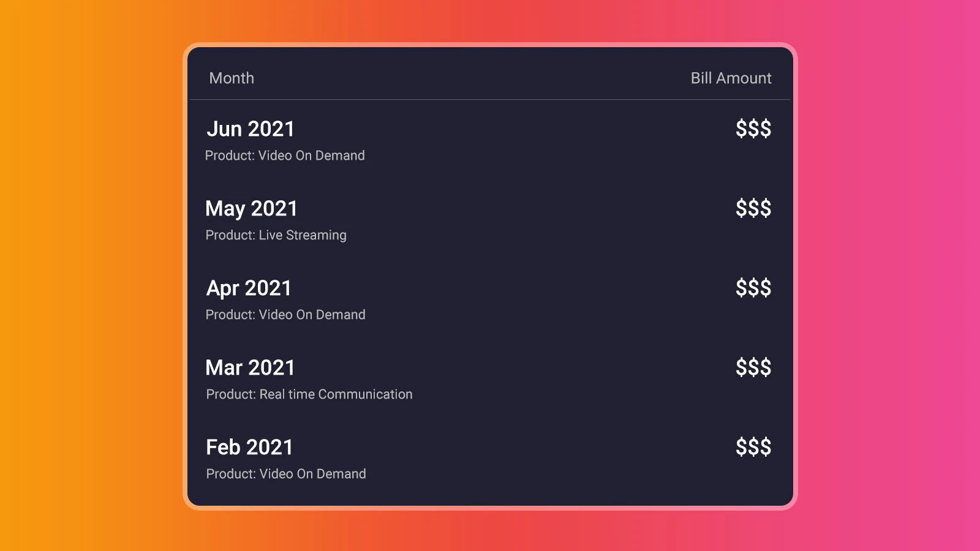Image resolution: width=980 pixels, height=551 pixels.
Task: Click the Mar 2021 month label
Action: tap(250, 367)
